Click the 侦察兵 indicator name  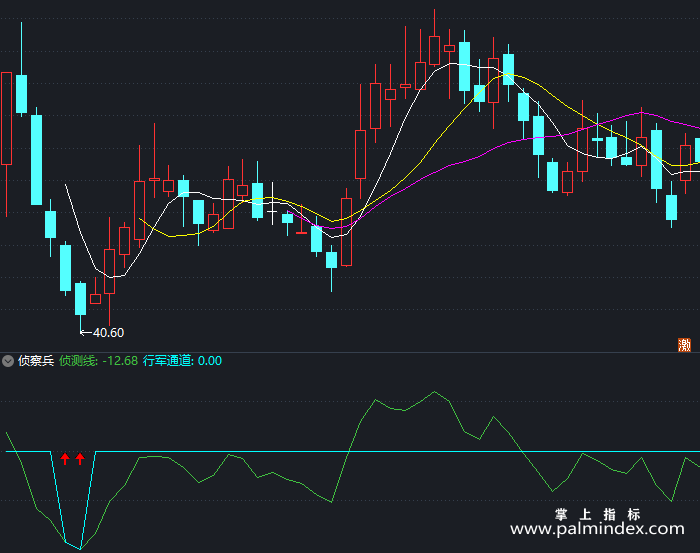pyautogui.click(x=36, y=361)
